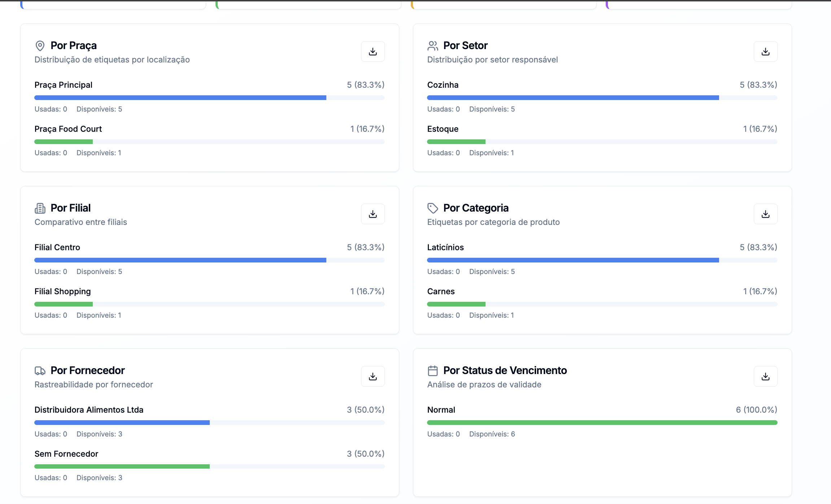Click the Cozinha sector label
The image size is (831, 504).
443,85
